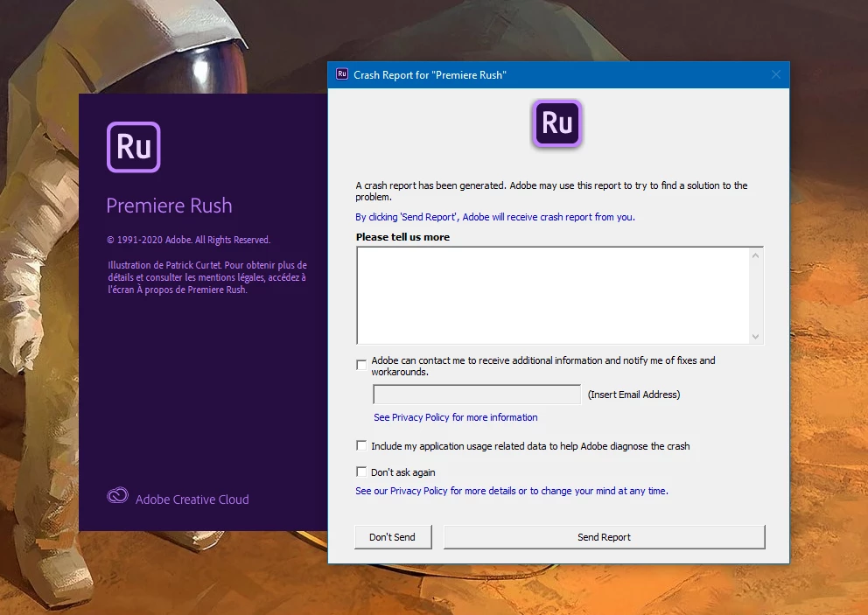Open See Privacy Policy for more information link
This screenshot has height=615, width=868.
pos(456,417)
